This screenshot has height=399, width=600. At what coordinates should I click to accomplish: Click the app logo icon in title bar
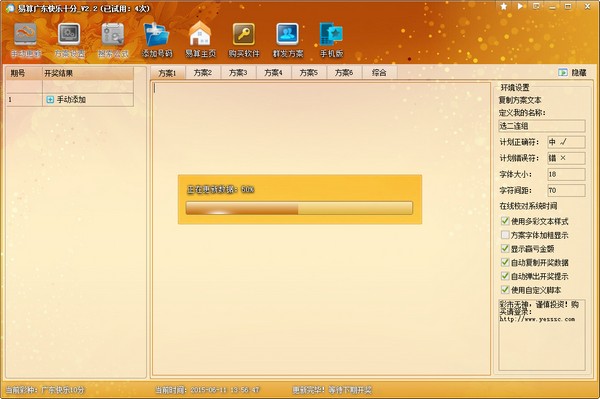[10, 8]
